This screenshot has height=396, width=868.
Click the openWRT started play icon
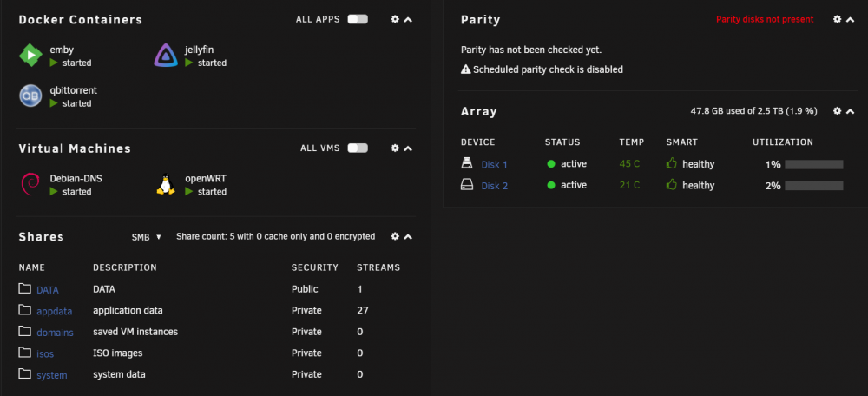[x=188, y=192]
